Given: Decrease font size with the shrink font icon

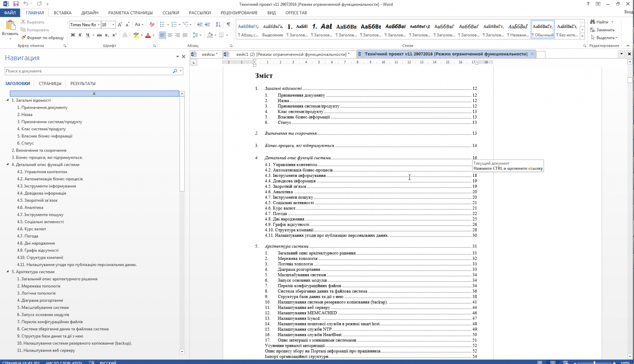Looking at the screenshot, I should click(128, 25).
